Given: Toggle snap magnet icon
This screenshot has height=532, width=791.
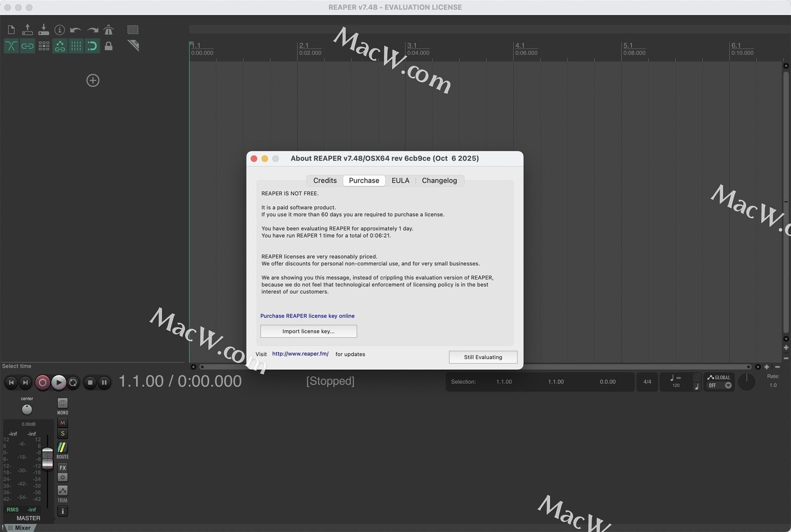Looking at the screenshot, I should pyautogui.click(x=92, y=46).
